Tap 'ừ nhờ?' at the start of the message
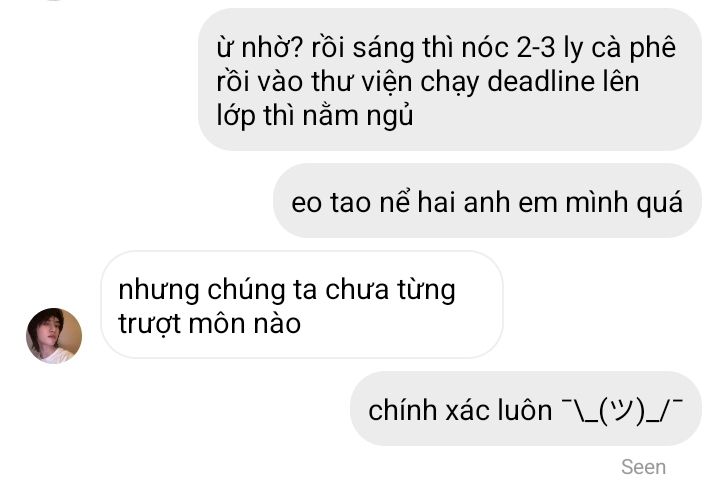Image resolution: width=720 pixels, height=487 pixels. click(x=259, y=47)
